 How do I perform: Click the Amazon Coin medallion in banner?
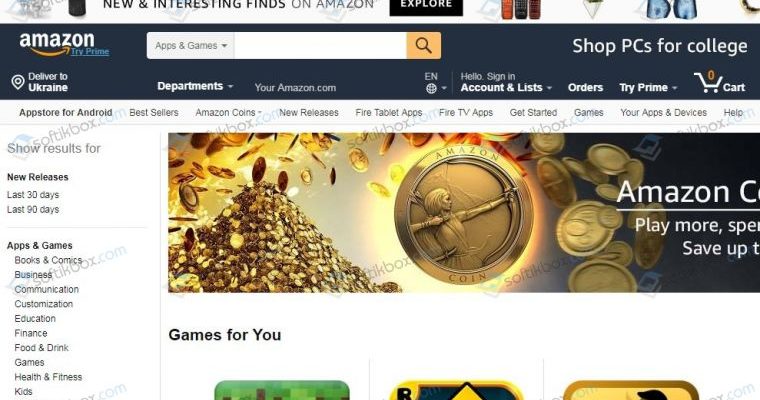464,214
